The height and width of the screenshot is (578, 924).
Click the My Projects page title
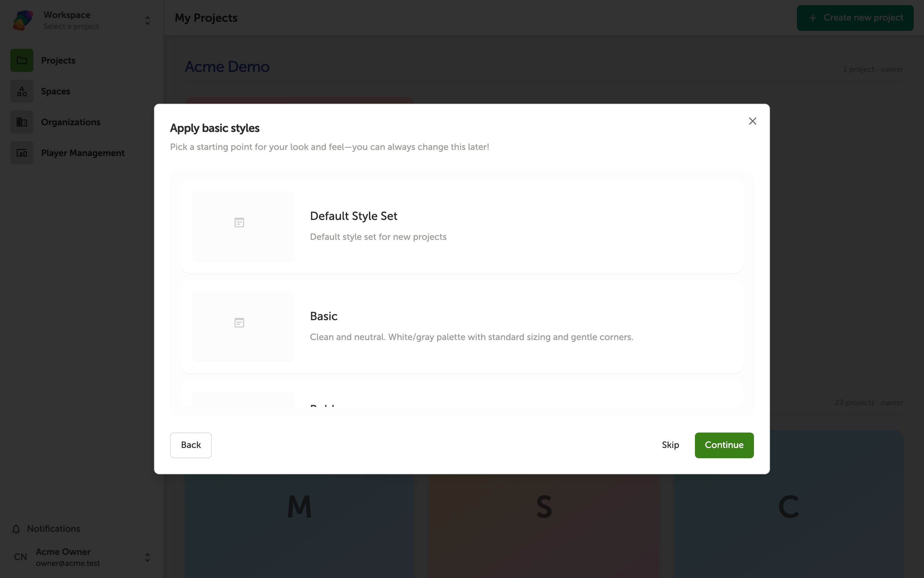pos(206,18)
